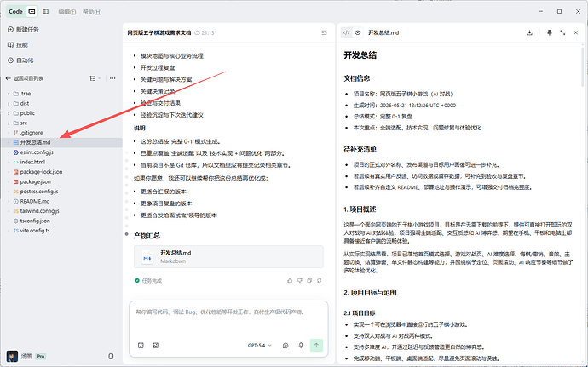Screen dimensions: 588x367
Task: Open the three-dot more menu above file tree
Action: point(112,78)
